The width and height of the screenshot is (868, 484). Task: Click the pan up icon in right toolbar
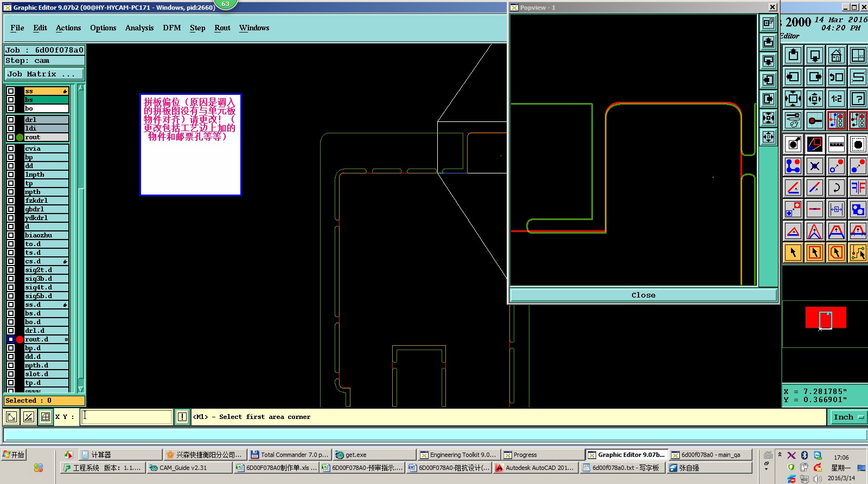(793, 55)
